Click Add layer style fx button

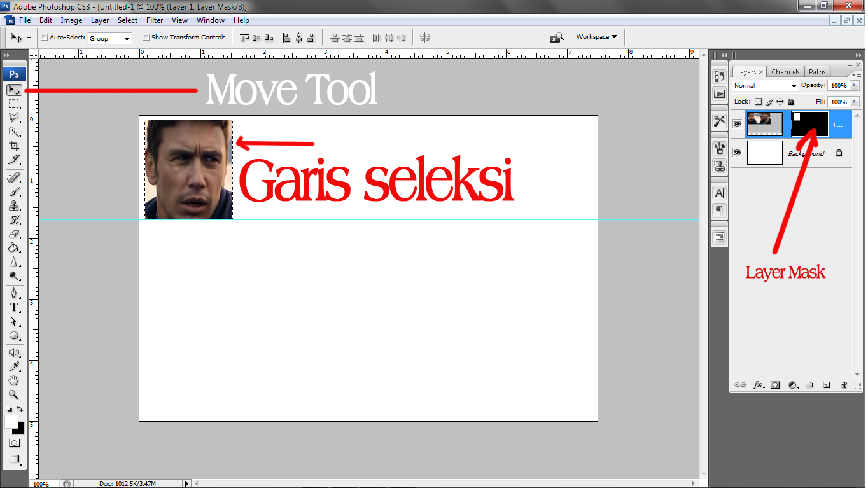pyautogui.click(x=758, y=385)
